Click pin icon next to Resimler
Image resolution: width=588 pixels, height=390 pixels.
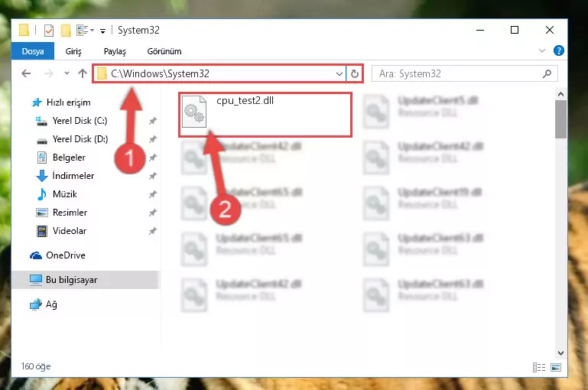click(153, 213)
